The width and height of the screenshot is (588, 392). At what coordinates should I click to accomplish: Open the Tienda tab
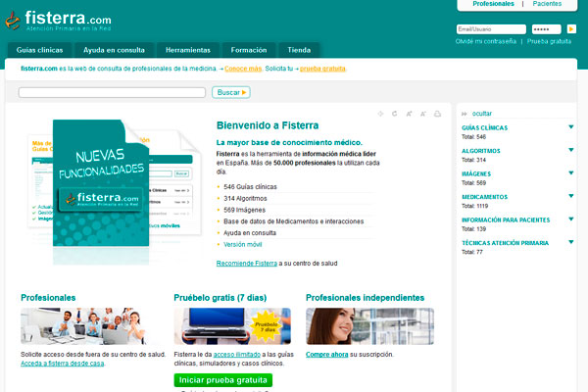tap(299, 50)
